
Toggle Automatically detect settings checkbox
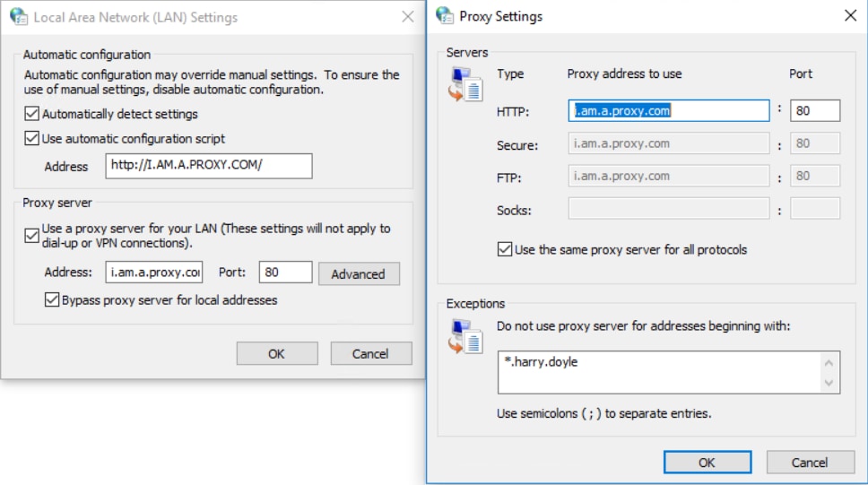(32, 114)
